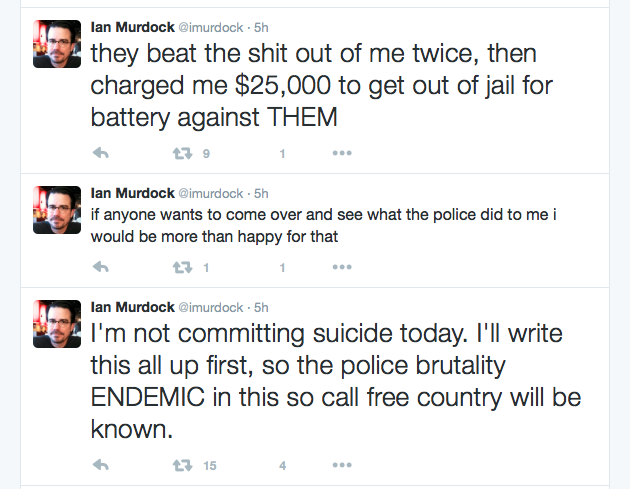The width and height of the screenshot is (630, 489).
Task: Retweet the tweet with 15 retweets
Action: click(182, 465)
